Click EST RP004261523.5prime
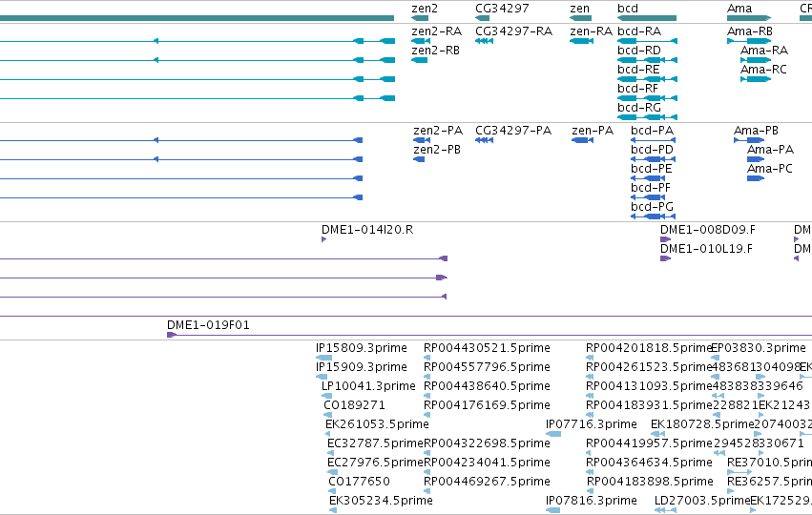 (649, 367)
